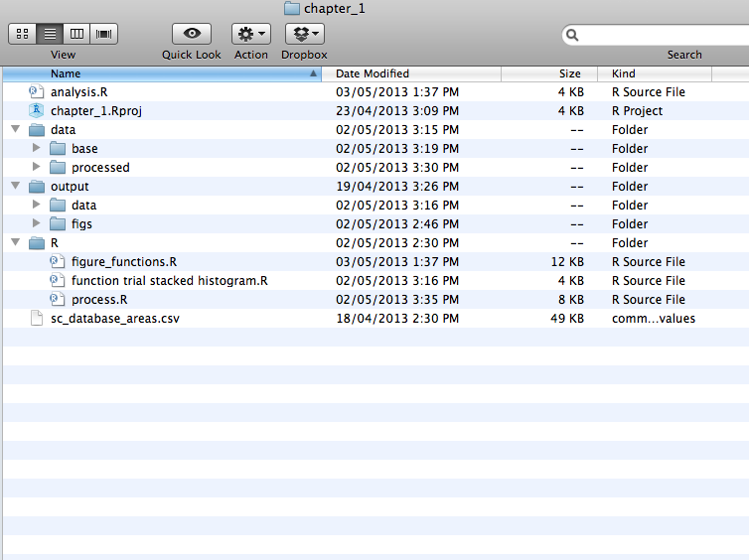Select analysis.R file icon

pos(36,91)
